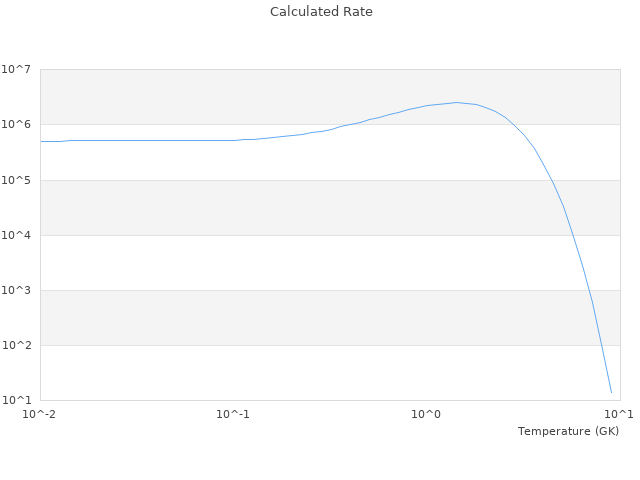640x480 pixels.
Task: Click the "Calculated Rate" chart title
Action: pyautogui.click(x=321, y=12)
